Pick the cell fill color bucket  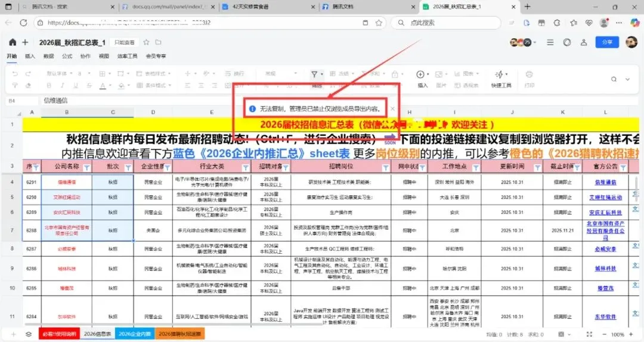(x=121, y=85)
